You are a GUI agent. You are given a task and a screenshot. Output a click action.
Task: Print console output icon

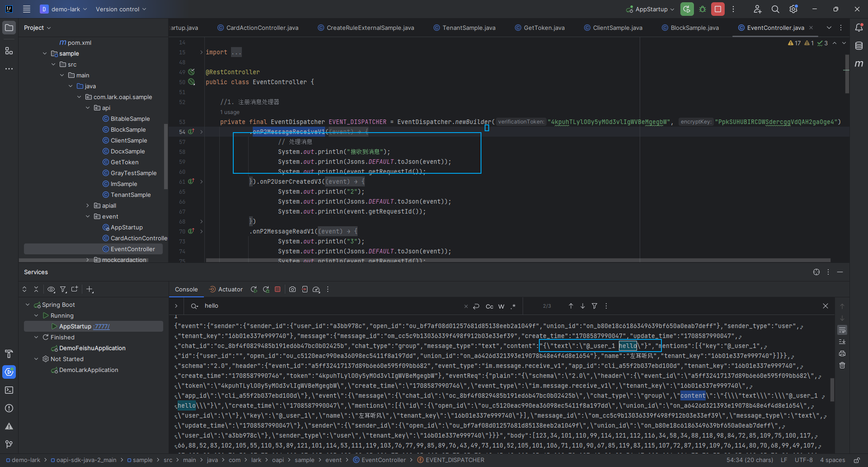coord(842,353)
